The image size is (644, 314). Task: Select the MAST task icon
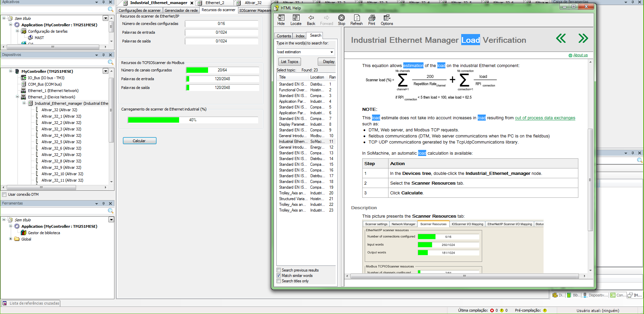point(31,38)
